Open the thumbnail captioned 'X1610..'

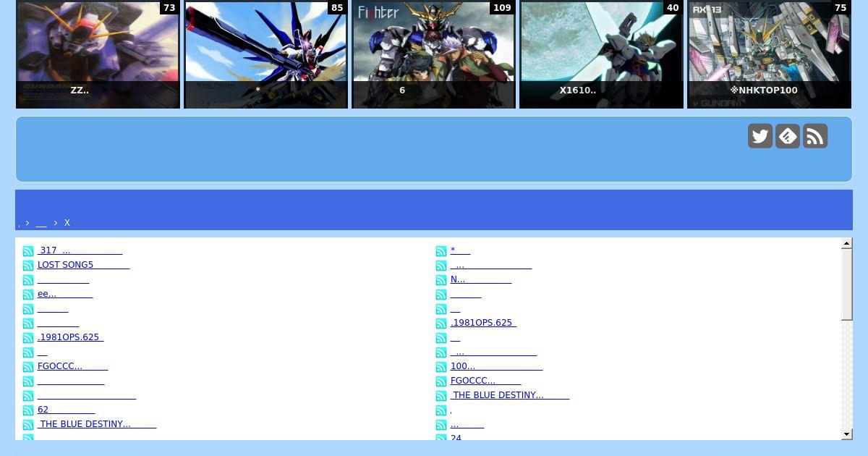point(601,54)
